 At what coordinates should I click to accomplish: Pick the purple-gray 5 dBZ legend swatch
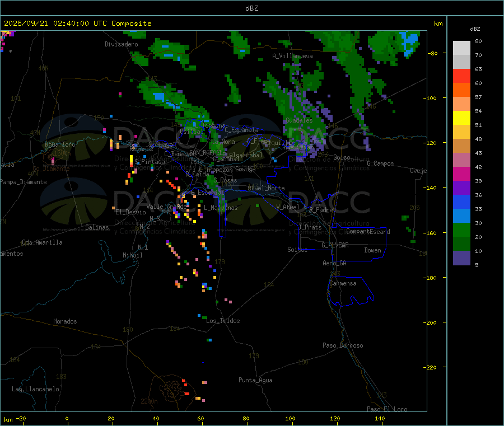[461, 258]
